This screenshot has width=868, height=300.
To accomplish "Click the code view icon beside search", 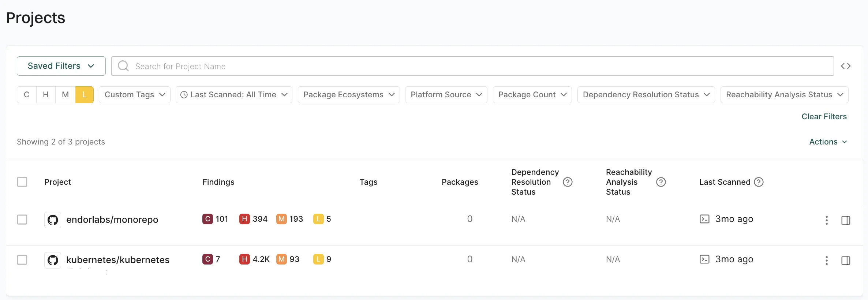I will [x=846, y=66].
